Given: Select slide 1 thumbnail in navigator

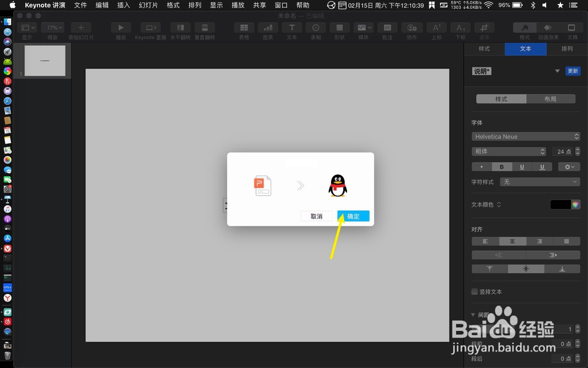Looking at the screenshot, I should (45, 61).
